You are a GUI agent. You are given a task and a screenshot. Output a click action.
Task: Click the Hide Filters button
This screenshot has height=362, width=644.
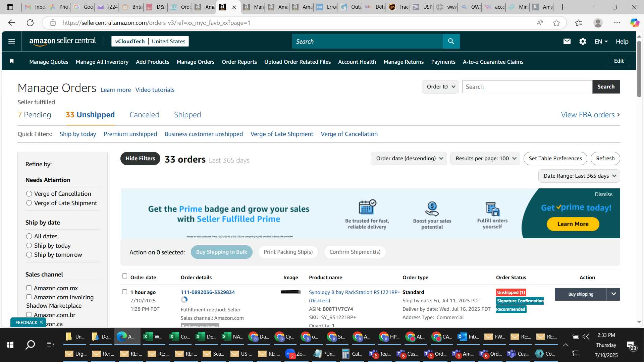pyautogui.click(x=140, y=159)
